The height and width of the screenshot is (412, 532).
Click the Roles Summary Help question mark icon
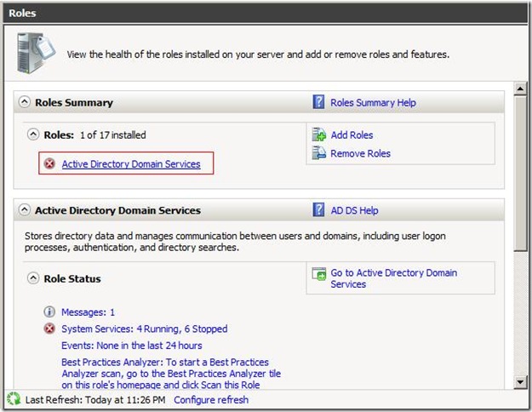[x=318, y=102]
